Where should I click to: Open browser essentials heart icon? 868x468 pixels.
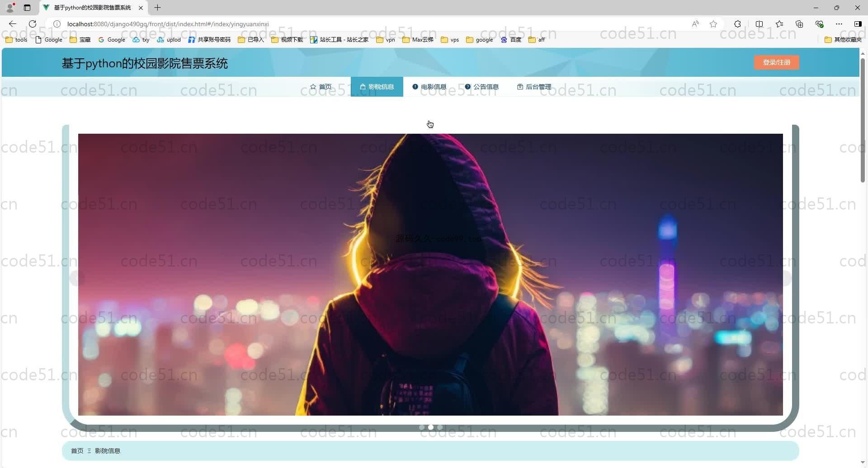[819, 24]
